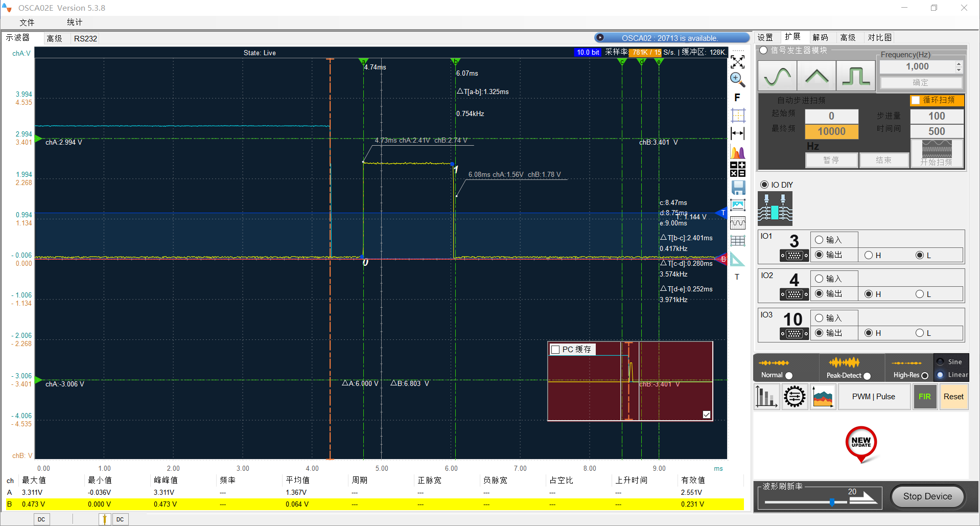Open the histogram spectrum icon in sidebar

click(x=738, y=152)
